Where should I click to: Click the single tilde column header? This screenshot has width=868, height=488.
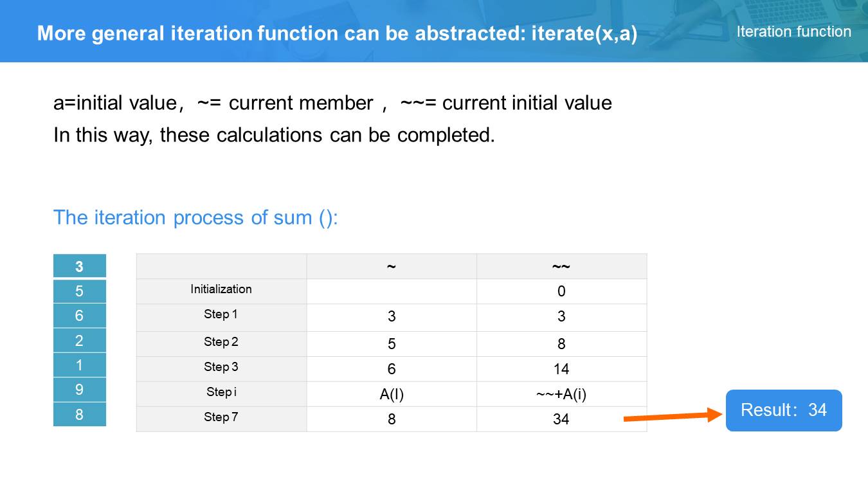click(391, 266)
